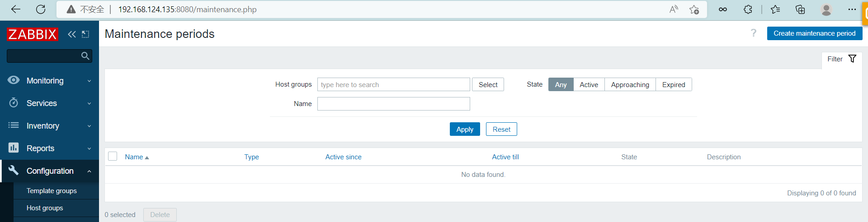Open Host groups in Configuration submenu
This screenshot has width=868, height=222.
(x=45, y=208)
